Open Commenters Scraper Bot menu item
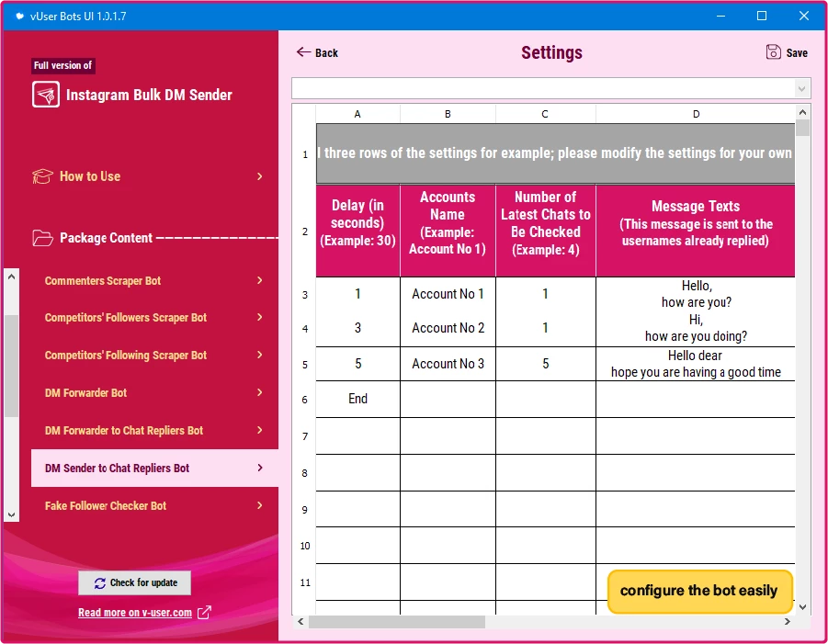This screenshot has width=828, height=644. click(154, 280)
